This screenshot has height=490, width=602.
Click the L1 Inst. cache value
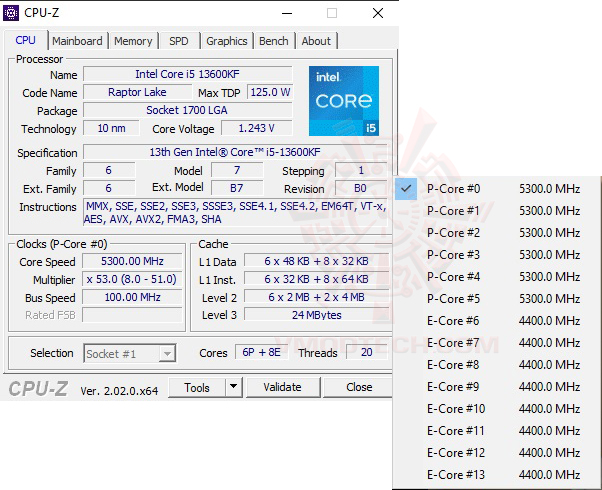tap(316, 279)
